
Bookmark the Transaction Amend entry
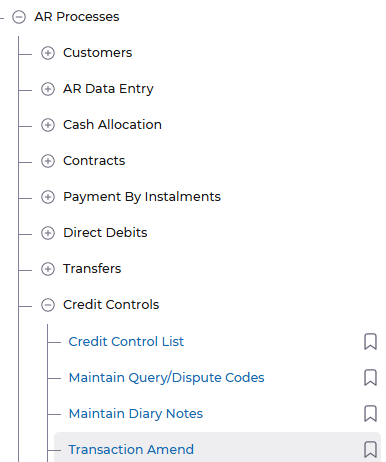tap(370, 450)
